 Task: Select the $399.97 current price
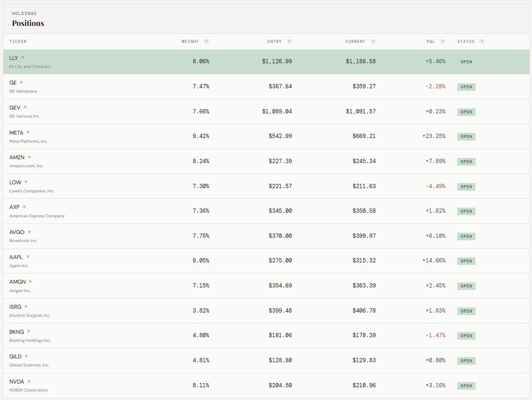click(x=364, y=236)
